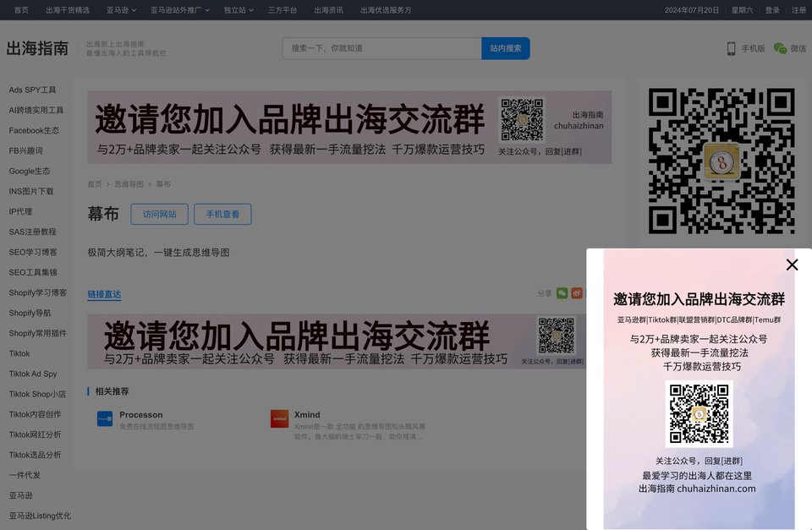Select FB兴趣词 in the sidebar
Image resolution: width=812 pixels, height=530 pixels.
click(26, 150)
